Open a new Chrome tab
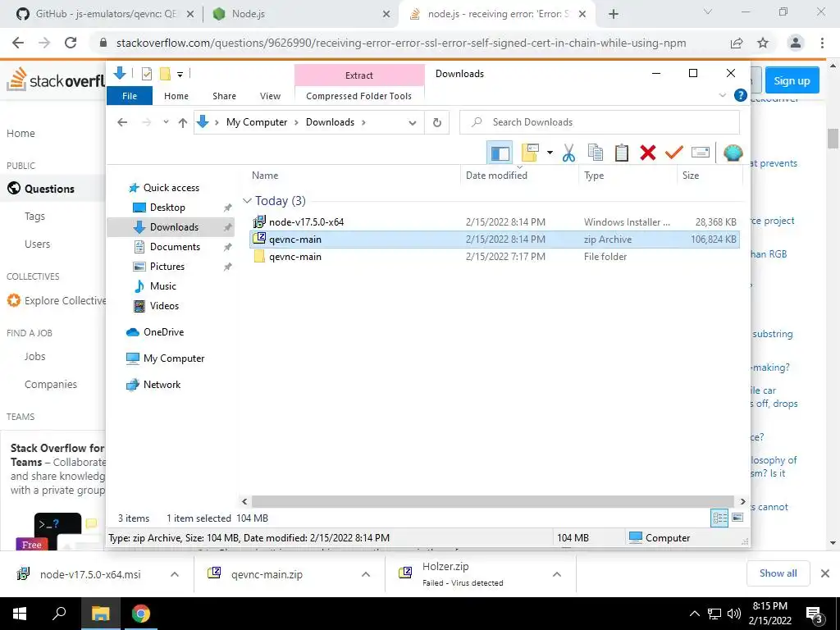 pos(614,15)
